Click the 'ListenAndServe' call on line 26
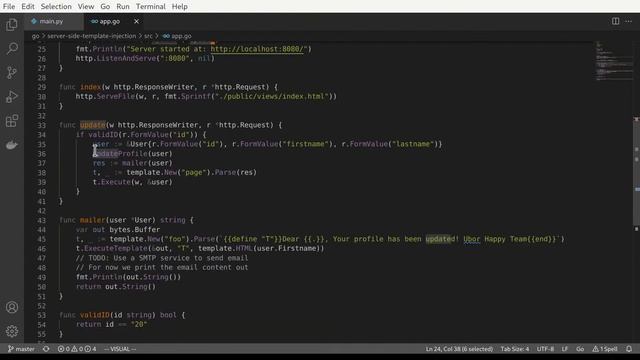The height and width of the screenshot is (360, 640). tap(126, 58)
